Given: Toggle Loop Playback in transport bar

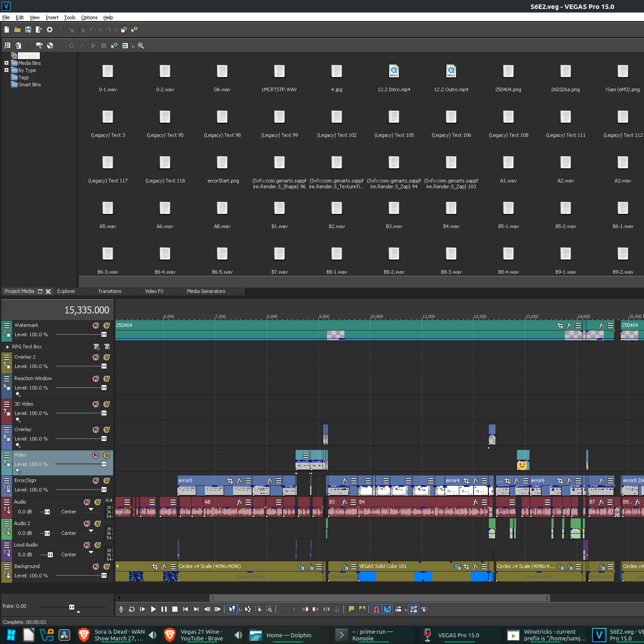Looking at the screenshot, I should [x=132, y=609].
